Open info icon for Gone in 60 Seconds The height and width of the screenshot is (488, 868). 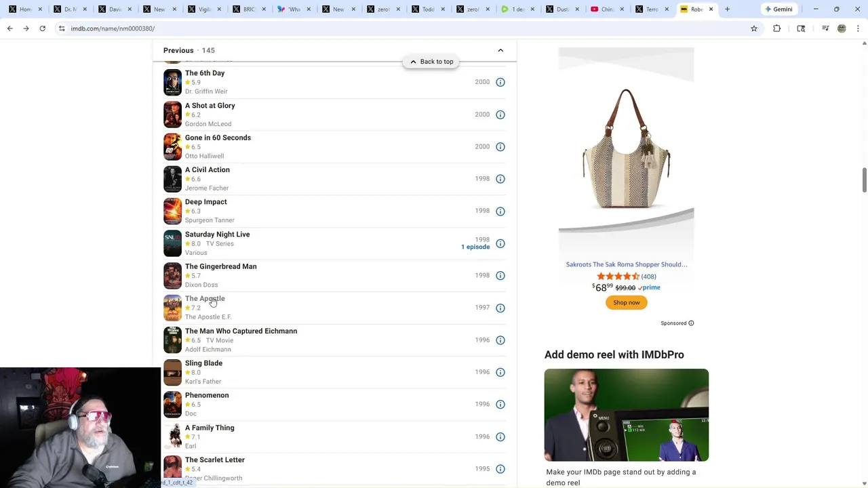pyautogui.click(x=500, y=146)
